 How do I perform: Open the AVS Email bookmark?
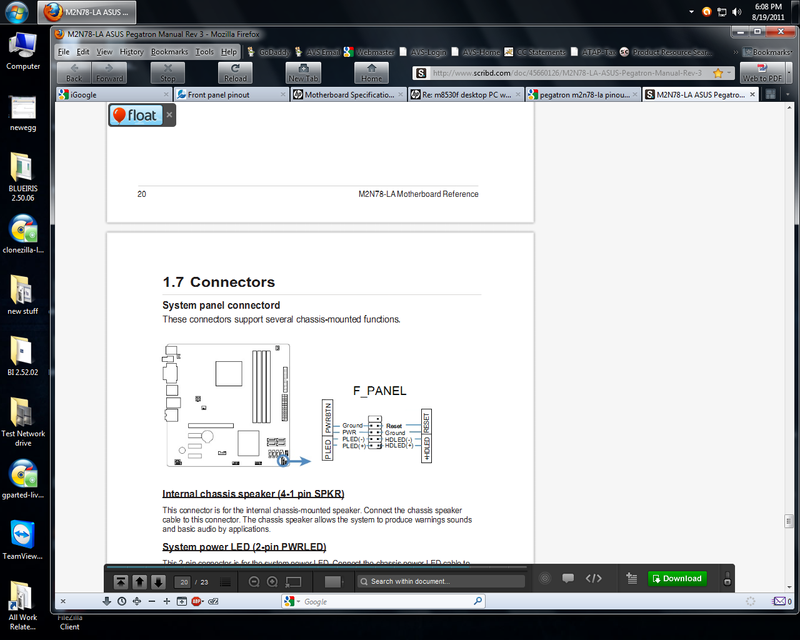pyautogui.click(x=317, y=52)
